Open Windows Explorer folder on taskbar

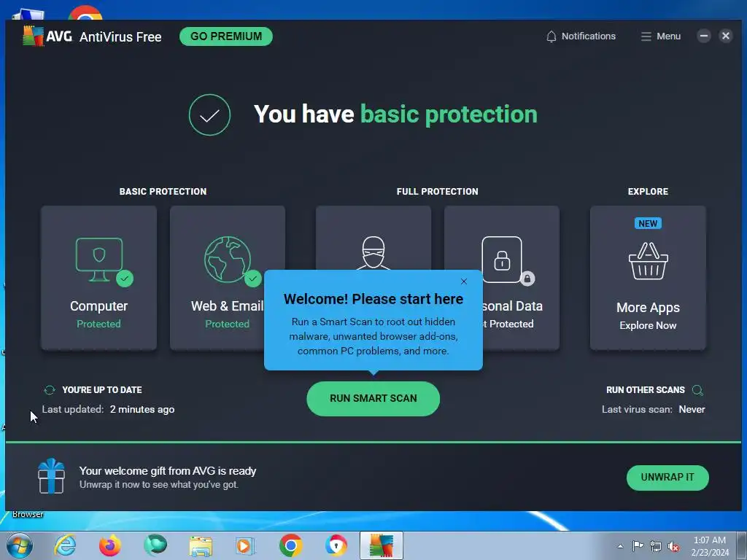click(x=201, y=545)
